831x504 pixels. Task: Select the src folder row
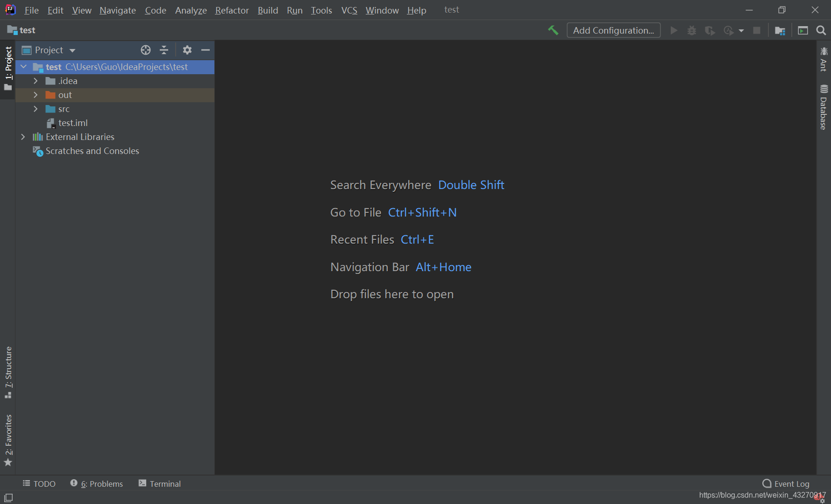[115, 109]
